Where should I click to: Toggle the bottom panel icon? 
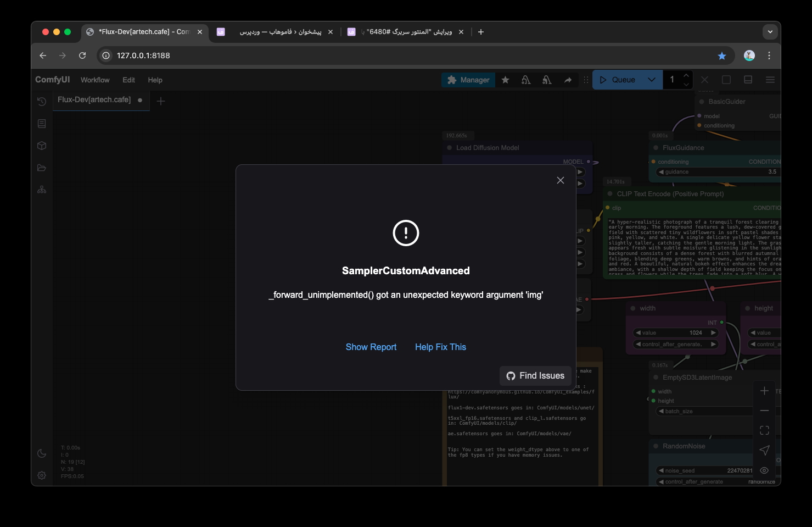[x=748, y=80]
